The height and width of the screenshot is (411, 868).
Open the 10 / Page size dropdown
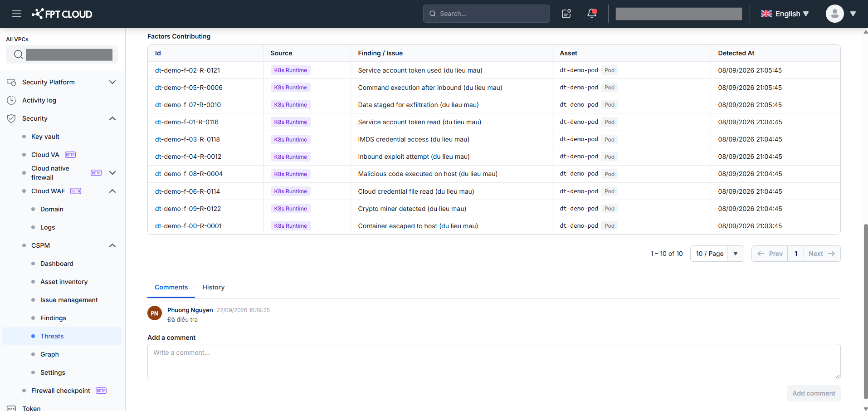click(x=717, y=254)
